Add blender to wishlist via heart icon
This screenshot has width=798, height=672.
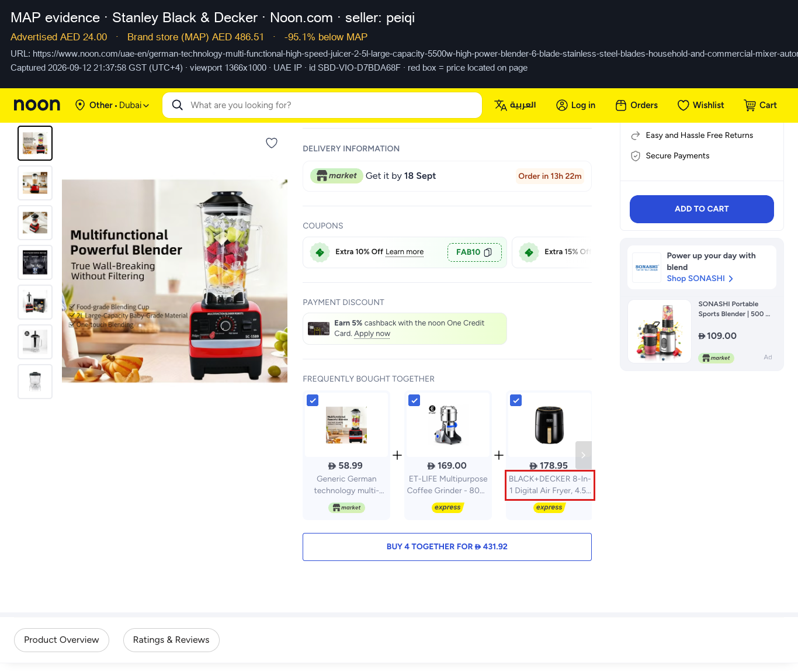272,143
